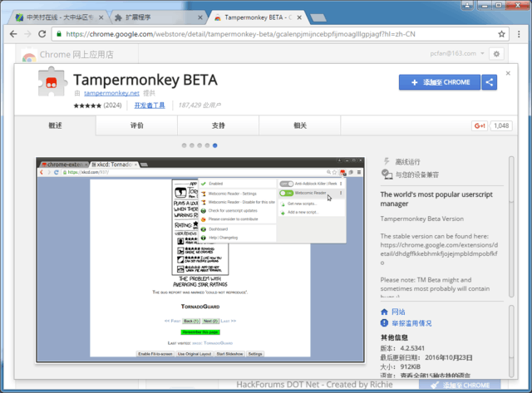Screen dimensions: 532x393
Task: Open the 开发者工具 category link
Action: pyautogui.click(x=150, y=106)
